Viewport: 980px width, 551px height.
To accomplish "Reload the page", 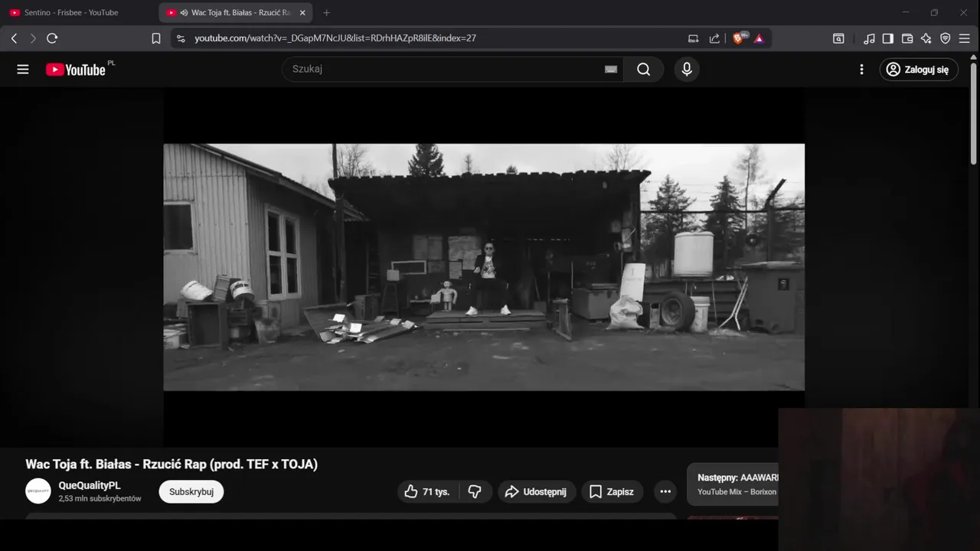I will [52, 38].
